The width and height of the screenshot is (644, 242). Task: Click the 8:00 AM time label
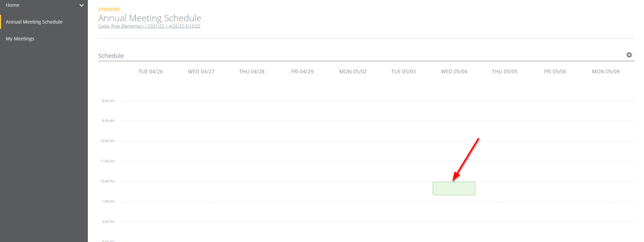click(x=108, y=101)
